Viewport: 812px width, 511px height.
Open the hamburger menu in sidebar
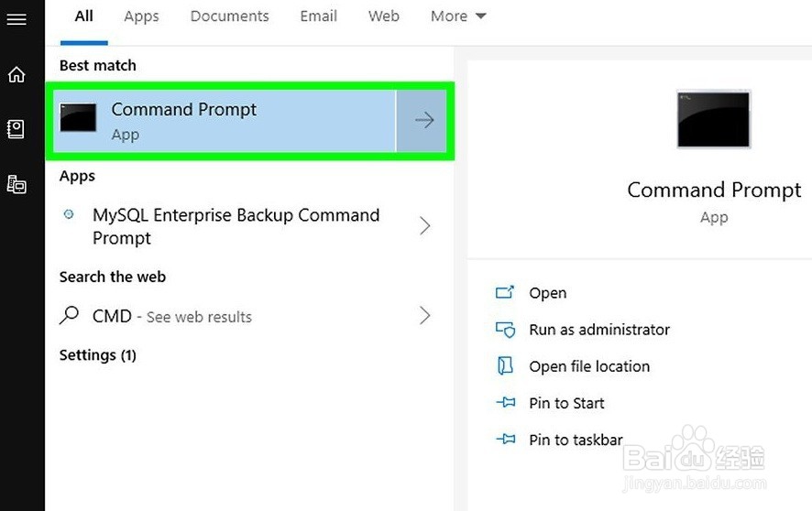(x=16, y=19)
